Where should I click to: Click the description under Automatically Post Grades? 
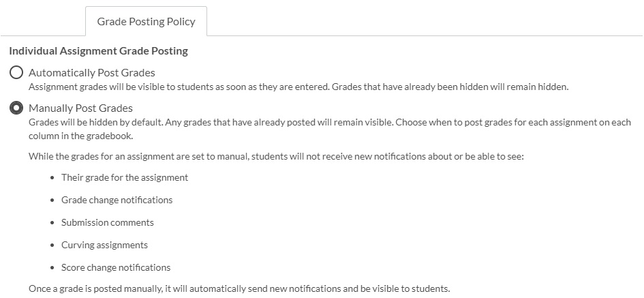pos(298,87)
